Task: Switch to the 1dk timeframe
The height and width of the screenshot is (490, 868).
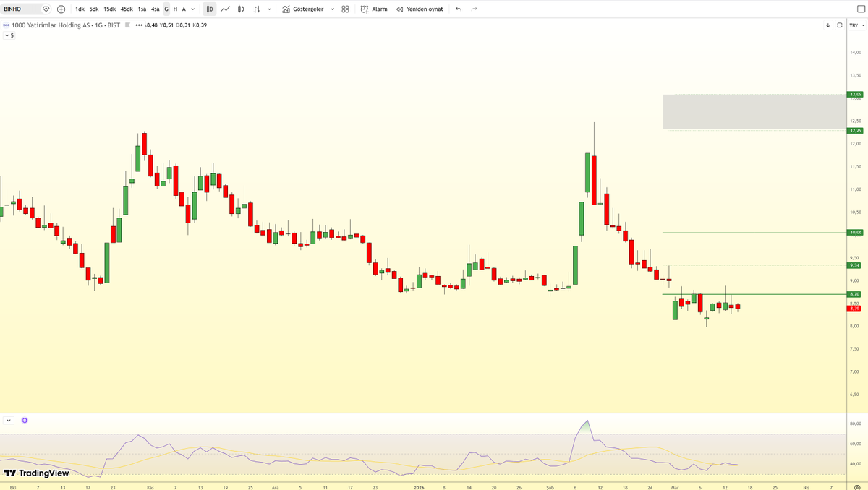Action: (x=80, y=9)
